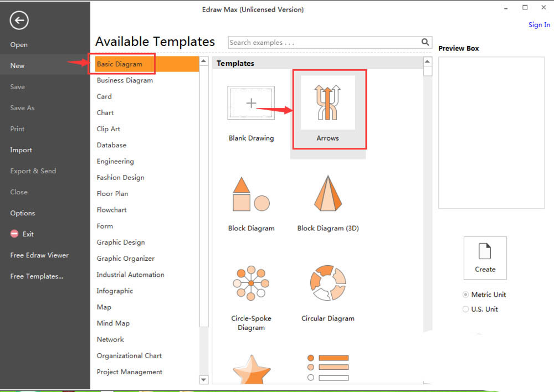Click the Sign In link
This screenshot has height=392, width=554.
point(539,24)
